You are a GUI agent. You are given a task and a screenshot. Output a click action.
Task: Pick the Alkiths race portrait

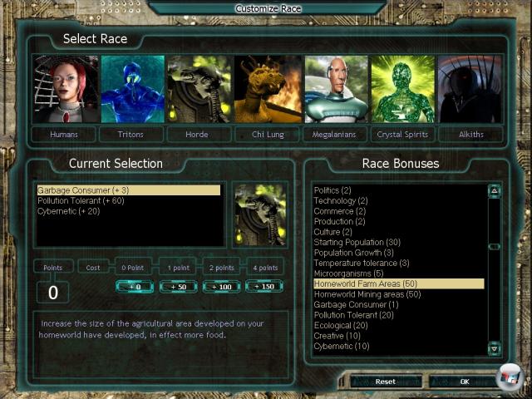(x=470, y=89)
